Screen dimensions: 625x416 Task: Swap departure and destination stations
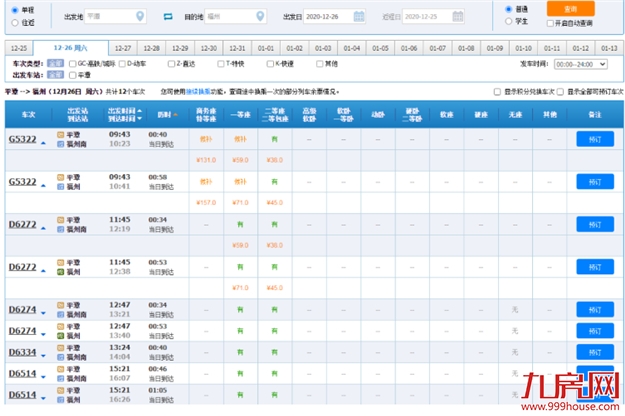tap(168, 17)
